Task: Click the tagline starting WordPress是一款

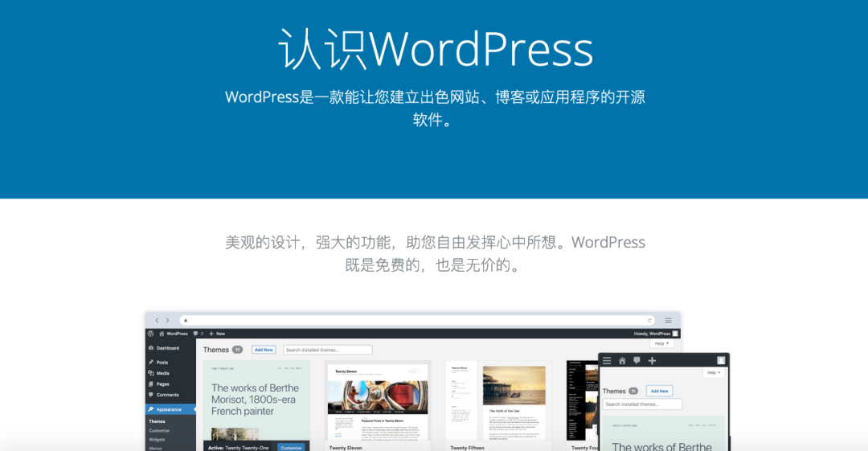Action: point(435,108)
